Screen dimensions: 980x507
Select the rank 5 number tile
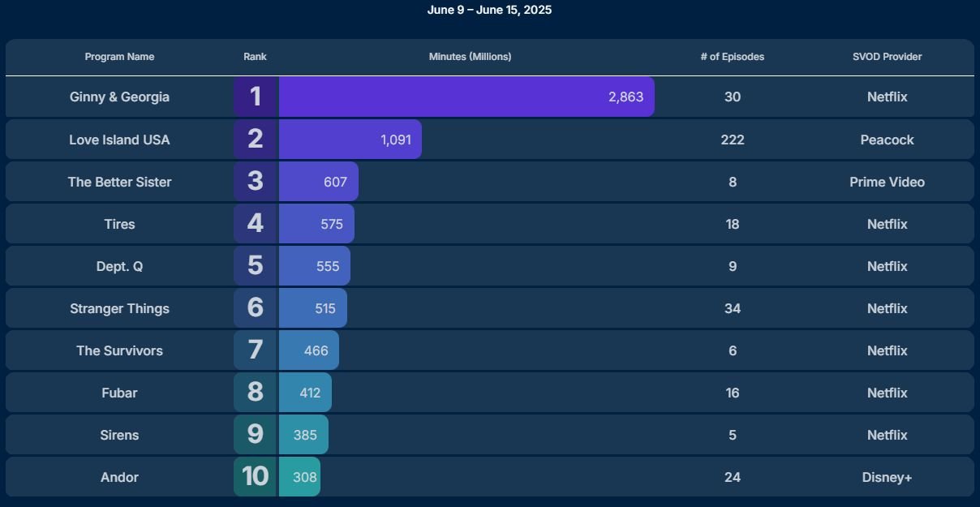(x=256, y=265)
